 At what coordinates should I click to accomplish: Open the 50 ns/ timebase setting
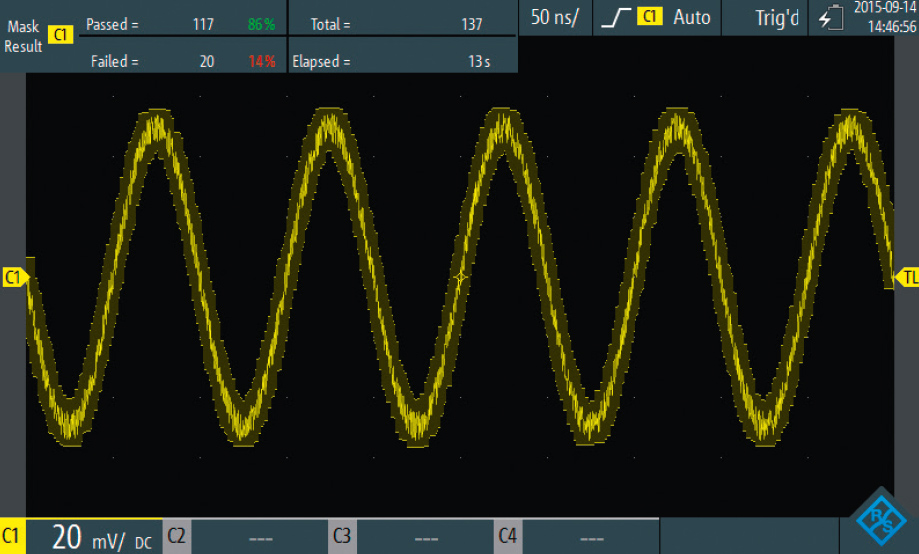point(554,17)
